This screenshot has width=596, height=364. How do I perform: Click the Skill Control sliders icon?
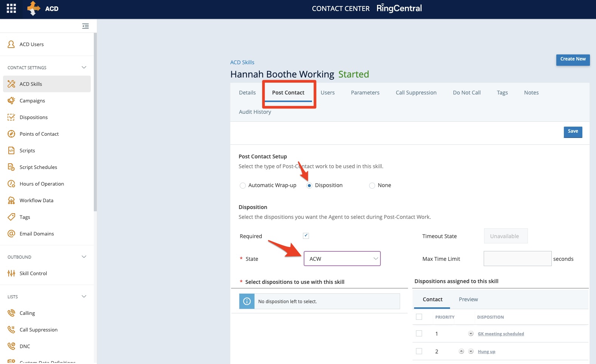click(11, 273)
